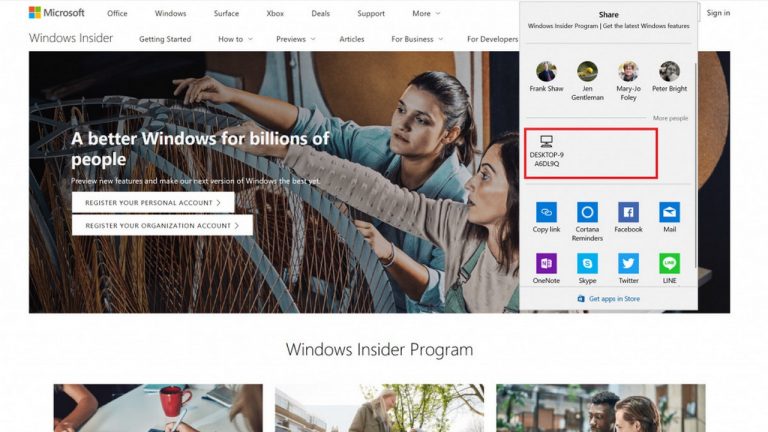Expand the Previews dropdown
The image size is (768, 432).
click(295, 39)
